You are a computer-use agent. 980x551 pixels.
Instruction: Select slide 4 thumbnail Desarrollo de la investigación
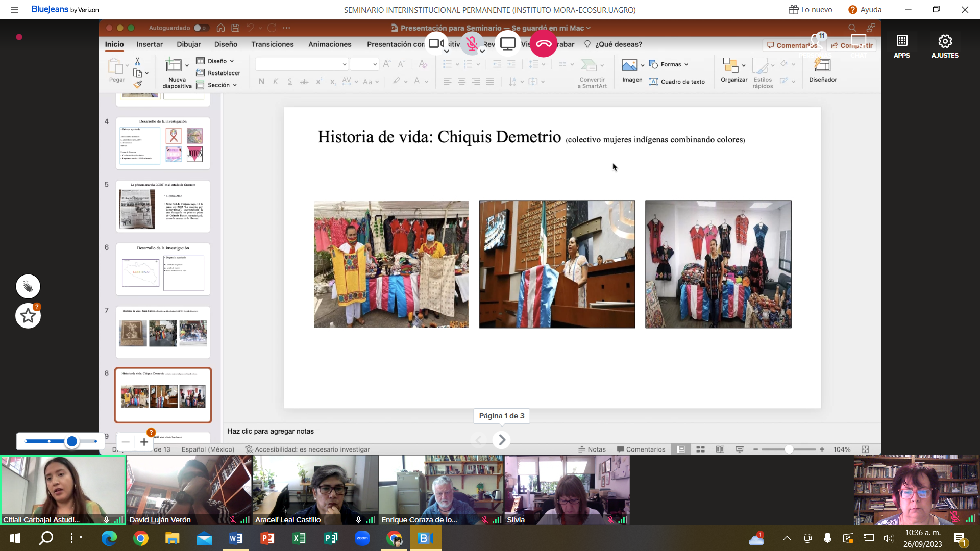pos(163,143)
